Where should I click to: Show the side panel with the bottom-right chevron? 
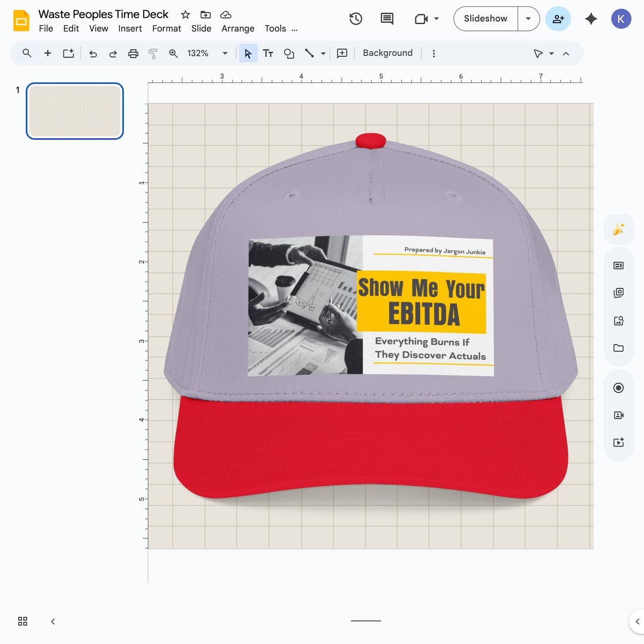637,621
